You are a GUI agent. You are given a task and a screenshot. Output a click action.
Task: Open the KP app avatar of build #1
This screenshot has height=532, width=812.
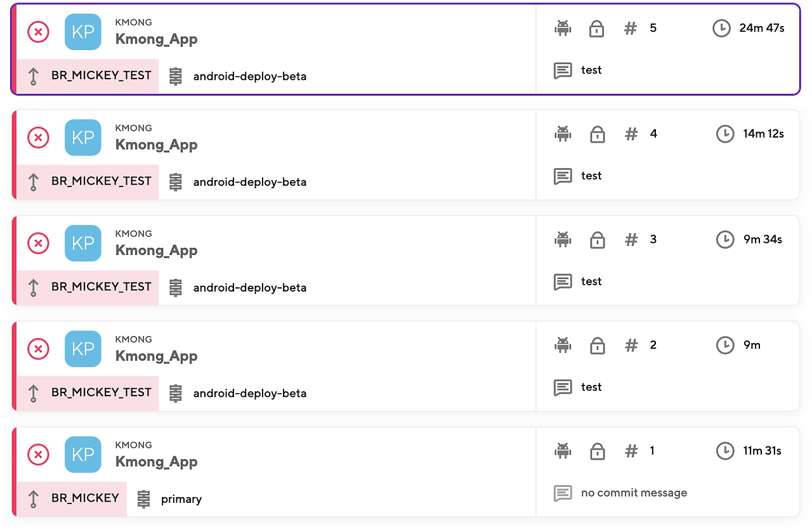coord(83,455)
